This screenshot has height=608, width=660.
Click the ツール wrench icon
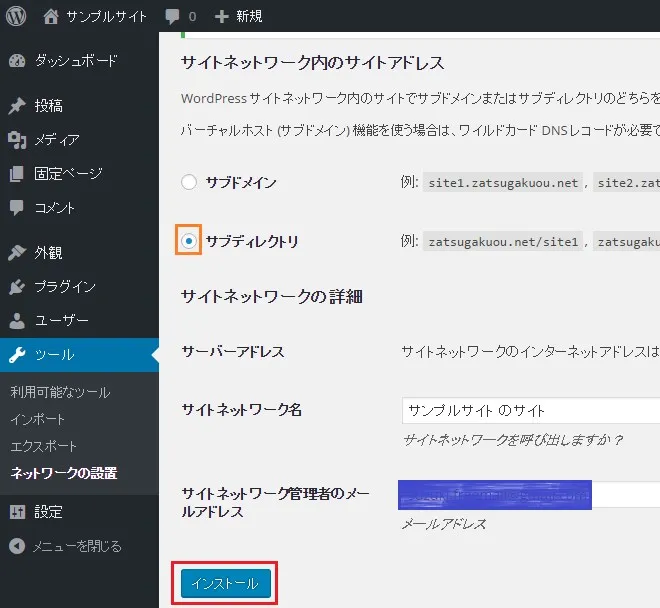(17, 355)
